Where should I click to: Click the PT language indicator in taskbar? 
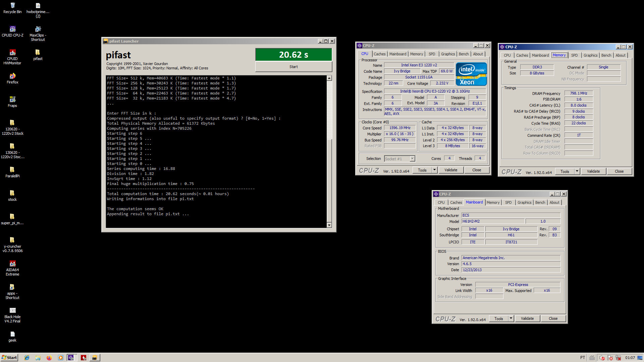point(583,358)
